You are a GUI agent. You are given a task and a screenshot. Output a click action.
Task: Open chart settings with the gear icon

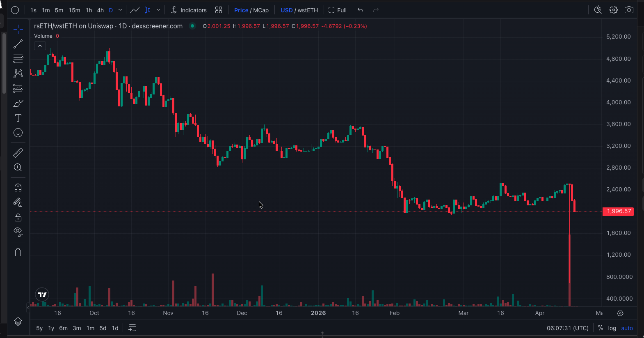click(614, 9)
